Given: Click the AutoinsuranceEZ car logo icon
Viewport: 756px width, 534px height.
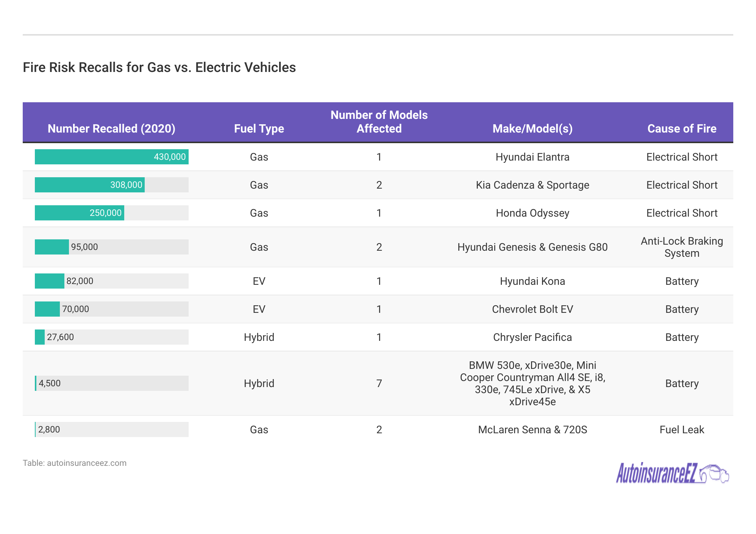Looking at the screenshot, I should coord(714,474).
